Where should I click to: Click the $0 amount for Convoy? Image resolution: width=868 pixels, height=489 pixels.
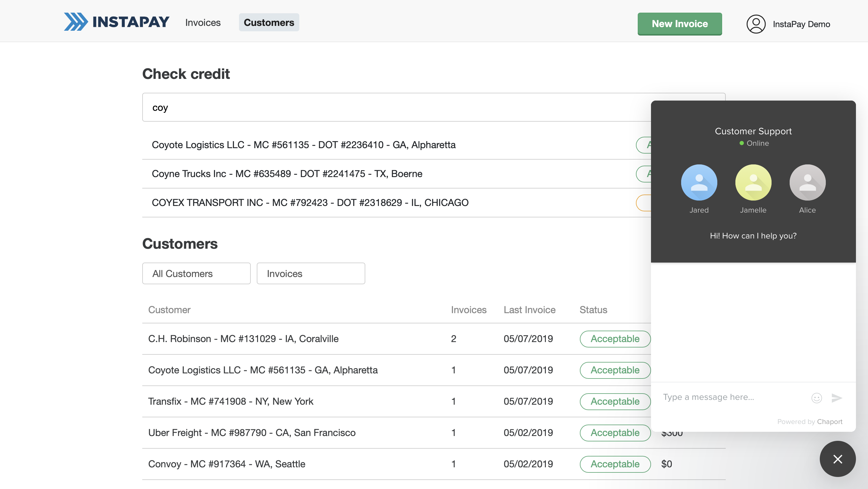[666, 464]
